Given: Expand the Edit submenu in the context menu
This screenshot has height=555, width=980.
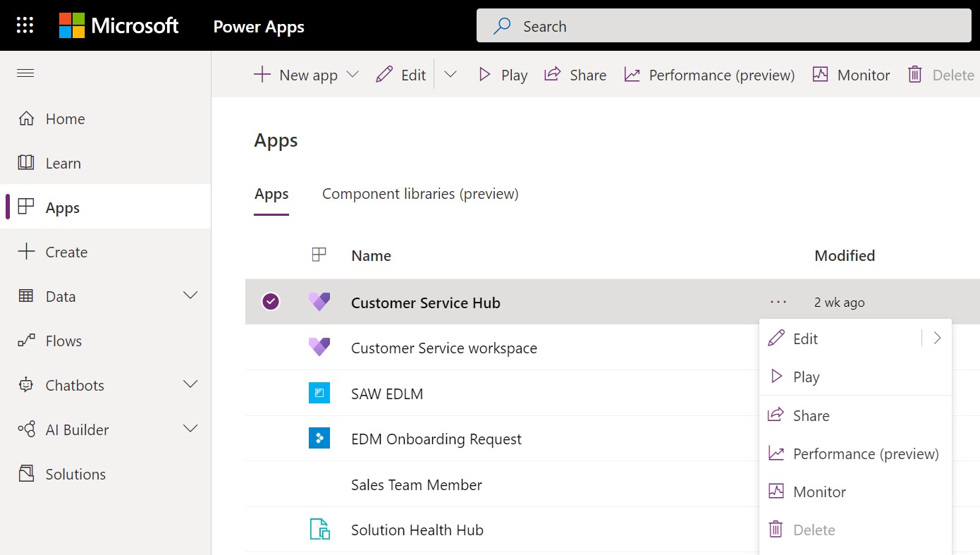Looking at the screenshot, I should click(x=937, y=339).
